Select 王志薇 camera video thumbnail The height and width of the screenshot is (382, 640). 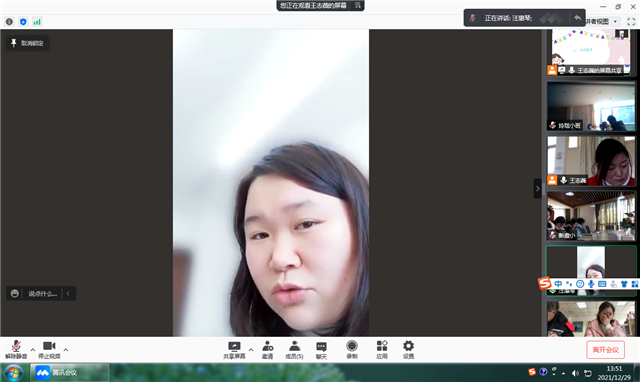pos(591,161)
